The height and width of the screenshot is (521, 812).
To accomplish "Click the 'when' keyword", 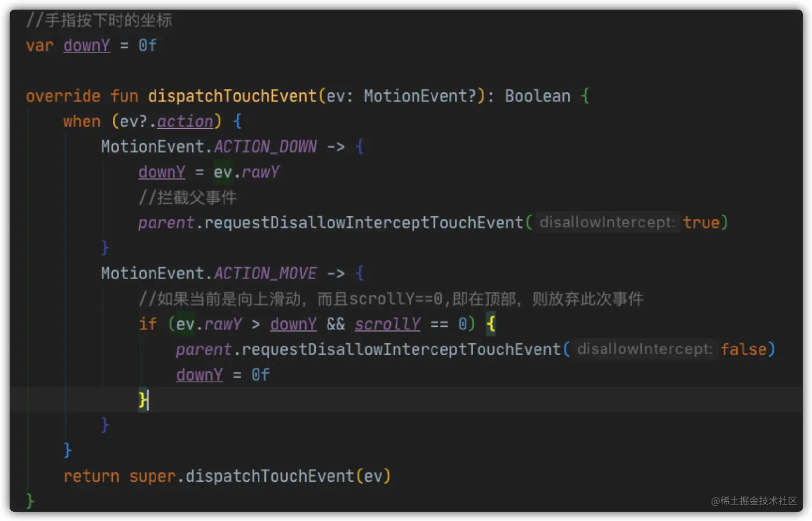I will click(82, 121).
